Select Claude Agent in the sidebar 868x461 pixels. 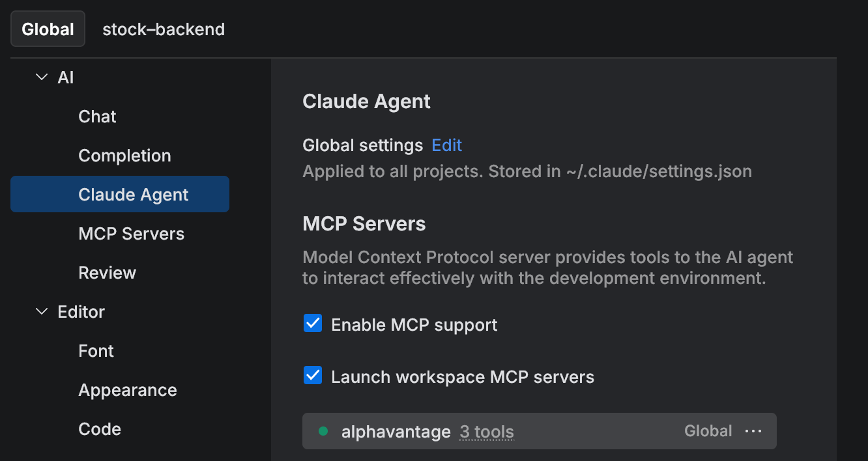click(133, 195)
